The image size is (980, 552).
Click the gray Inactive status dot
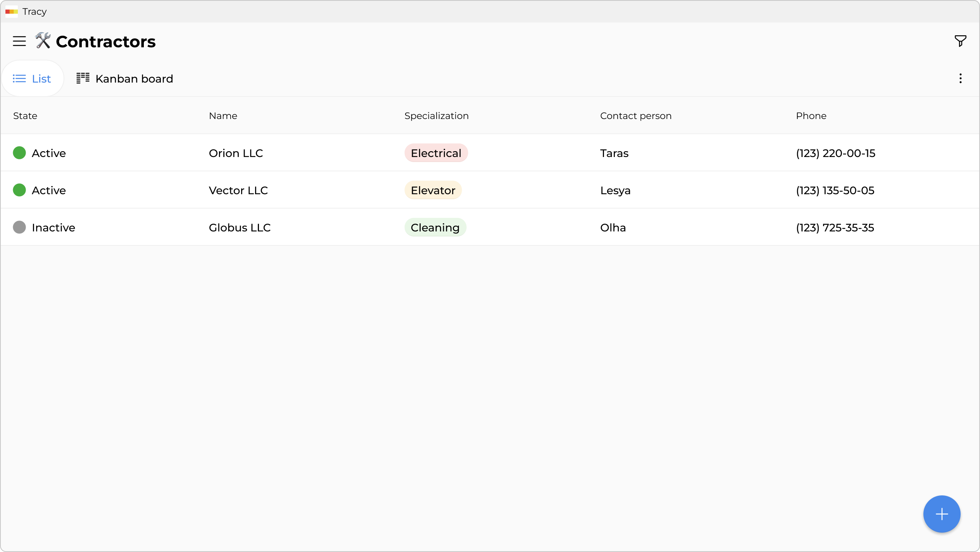pos(19,228)
